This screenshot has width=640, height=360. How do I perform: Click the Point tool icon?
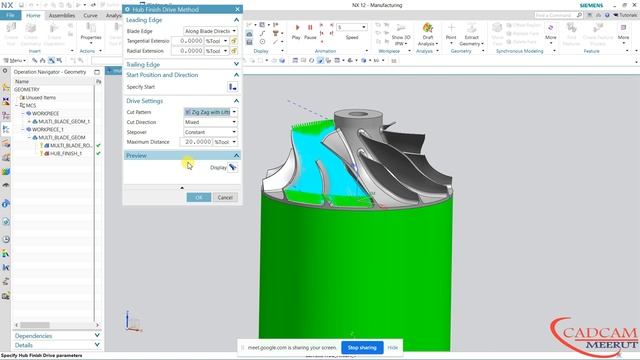coord(451,28)
